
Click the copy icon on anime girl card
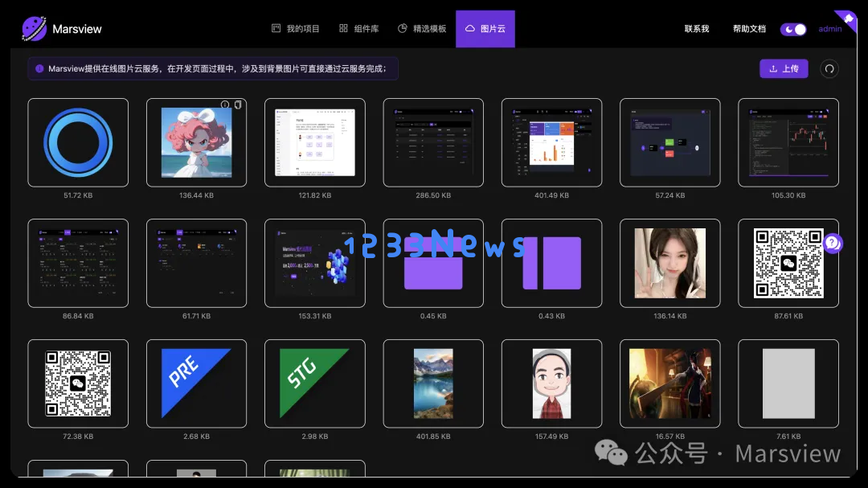[238, 105]
